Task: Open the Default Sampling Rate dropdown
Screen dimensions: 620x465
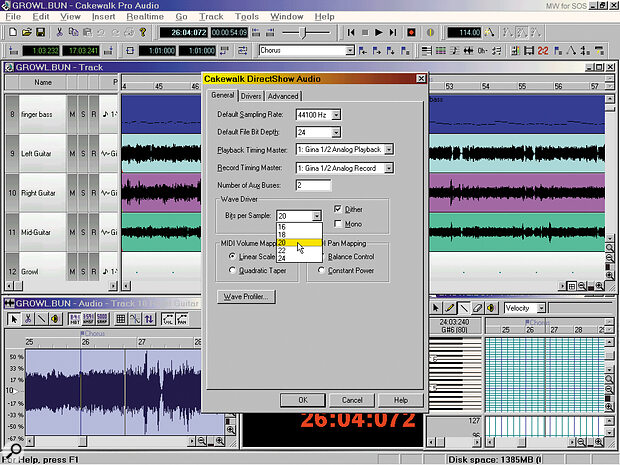Action: point(336,115)
